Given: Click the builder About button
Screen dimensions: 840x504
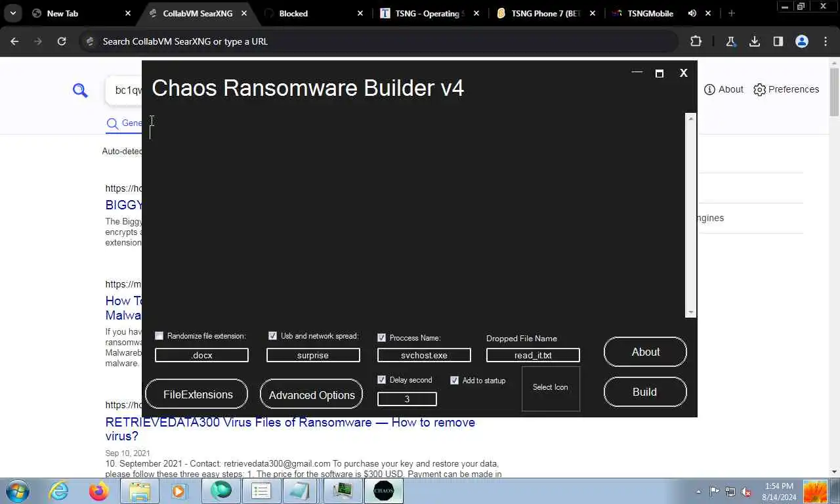Looking at the screenshot, I should click(x=645, y=352).
